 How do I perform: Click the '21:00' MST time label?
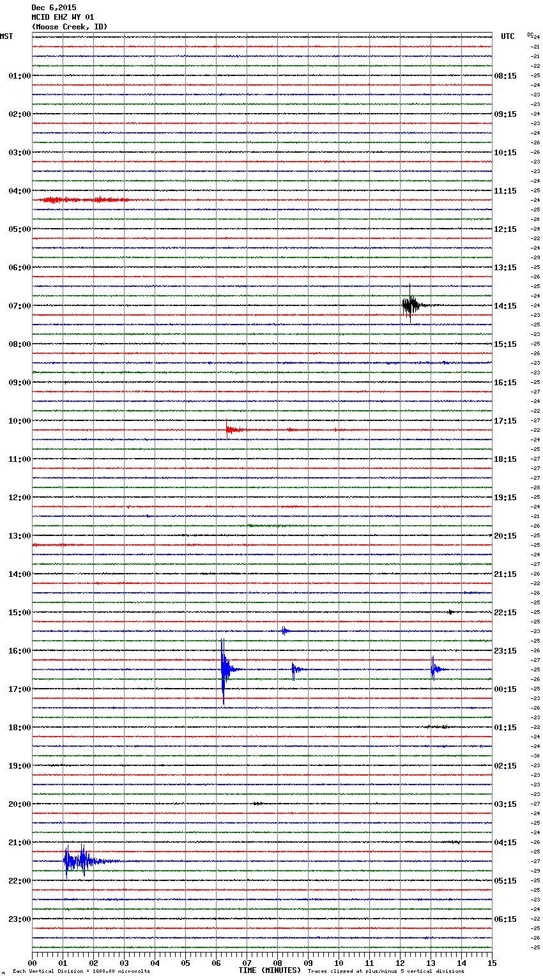point(20,843)
